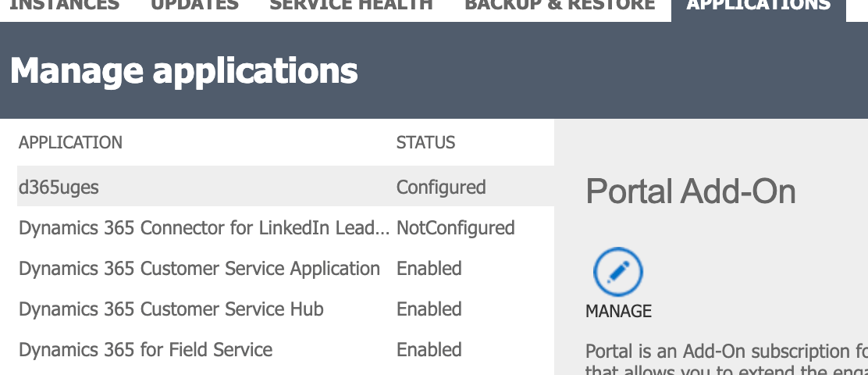Screen dimensions: 868x375
Task: Open the Backup & Restore tab
Action: pos(560,5)
